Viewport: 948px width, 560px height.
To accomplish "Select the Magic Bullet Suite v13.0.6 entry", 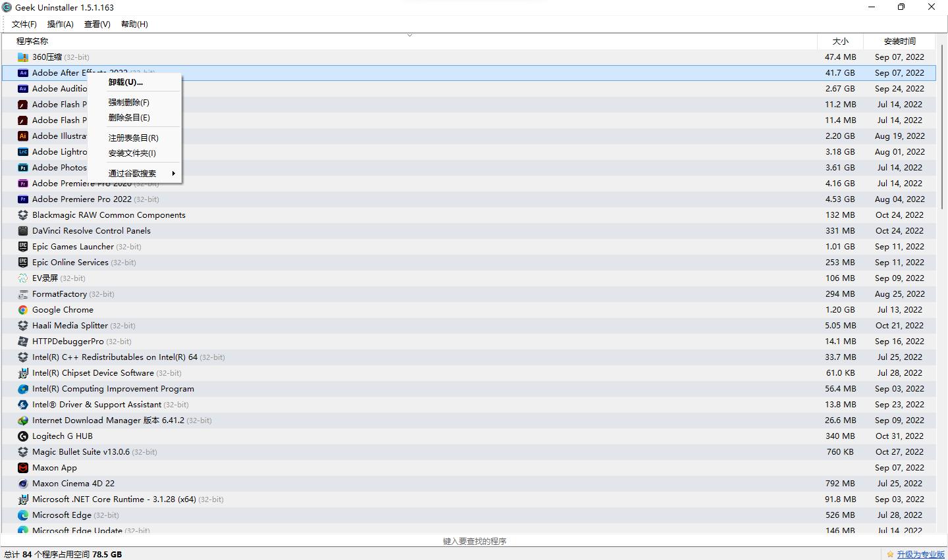I will 469,452.
